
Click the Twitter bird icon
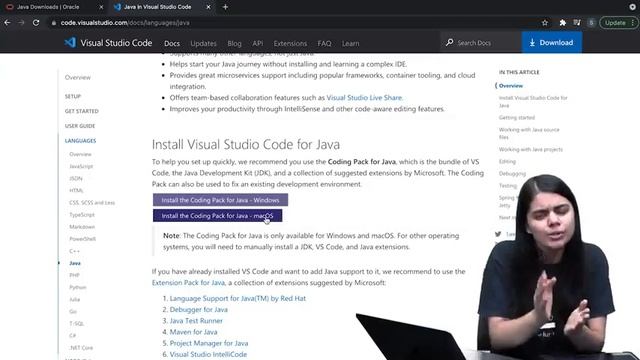(498, 234)
